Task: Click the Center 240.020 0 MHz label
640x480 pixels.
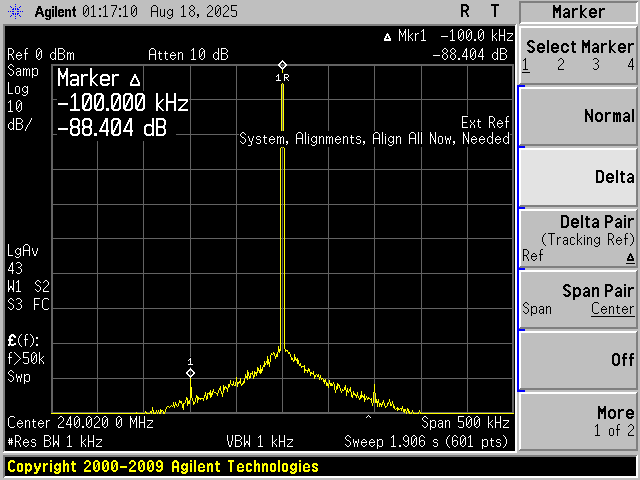Action: click(80, 422)
